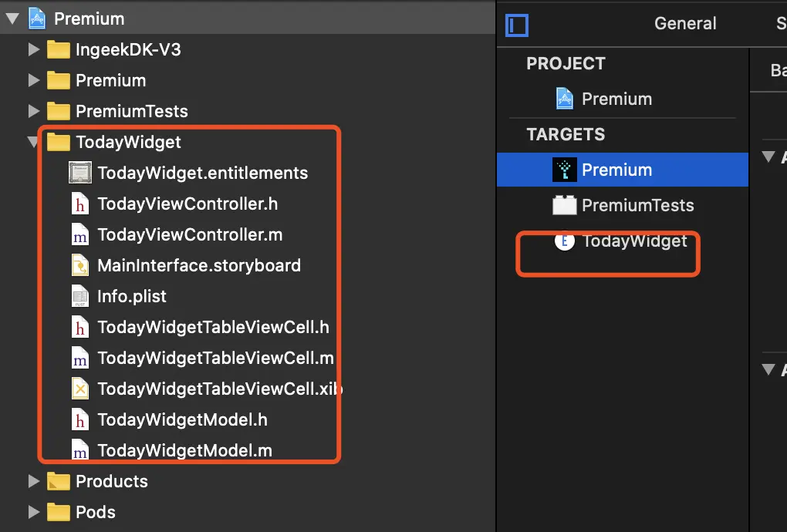Switch to the General tab
Image resolution: width=787 pixels, height=532 pixels.
(x=685, y=24)
